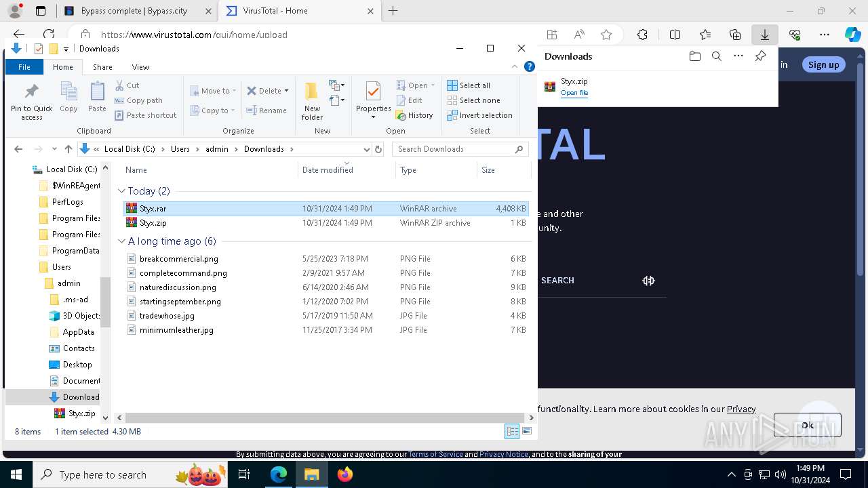Click Ok on cookie notice

807,425
